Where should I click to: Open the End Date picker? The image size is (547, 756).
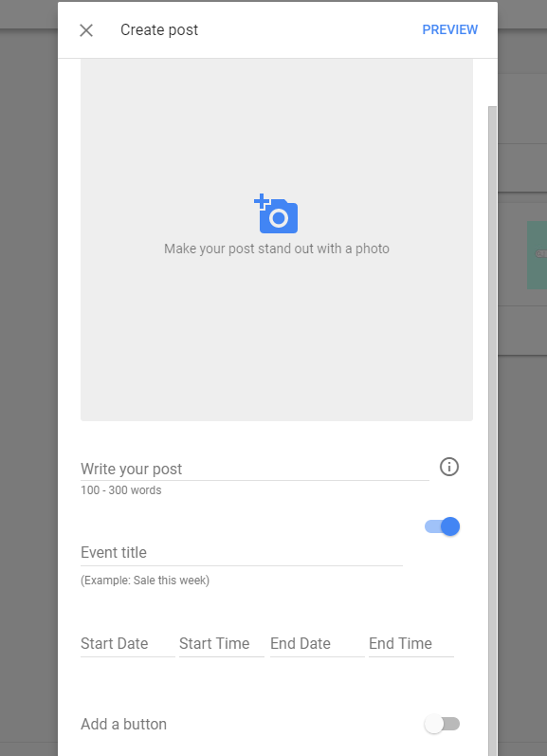click(x=318, y=644)
